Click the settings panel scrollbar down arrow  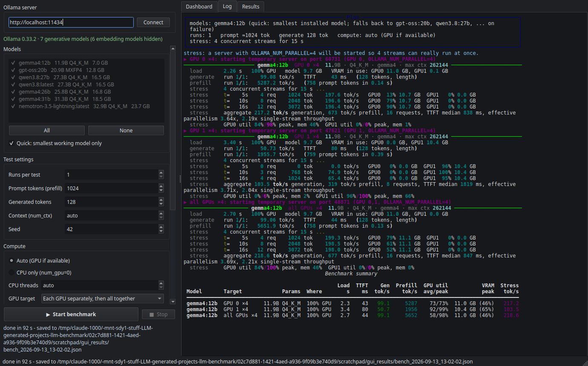(173, 302)
